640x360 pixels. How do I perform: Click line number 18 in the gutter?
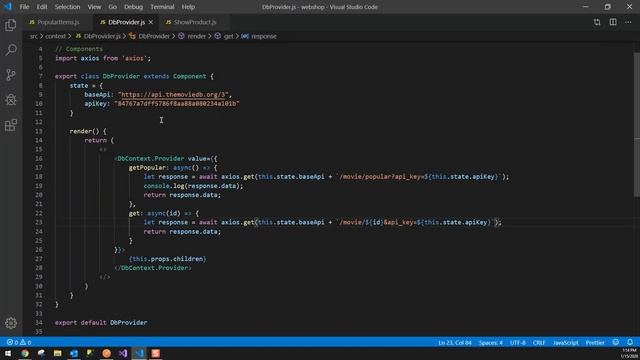pyautogui.click(x=38, y=177)
